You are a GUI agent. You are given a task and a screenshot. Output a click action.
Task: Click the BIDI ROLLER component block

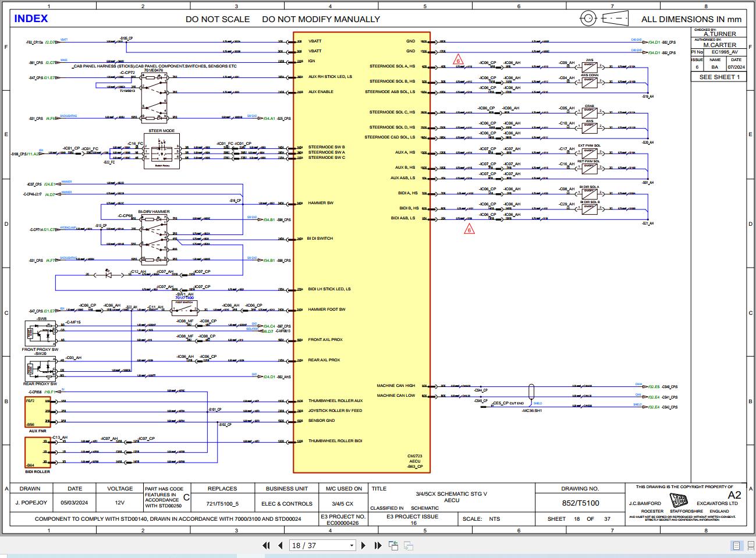(x=37, y=452)
